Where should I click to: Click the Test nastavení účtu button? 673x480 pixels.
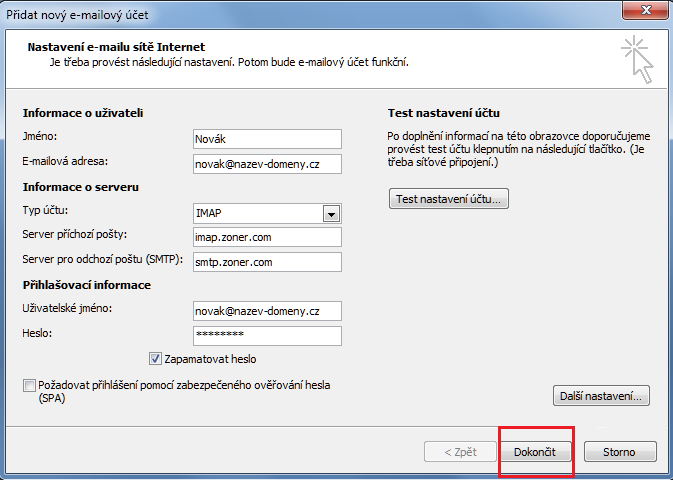click(x=449, y=199)
